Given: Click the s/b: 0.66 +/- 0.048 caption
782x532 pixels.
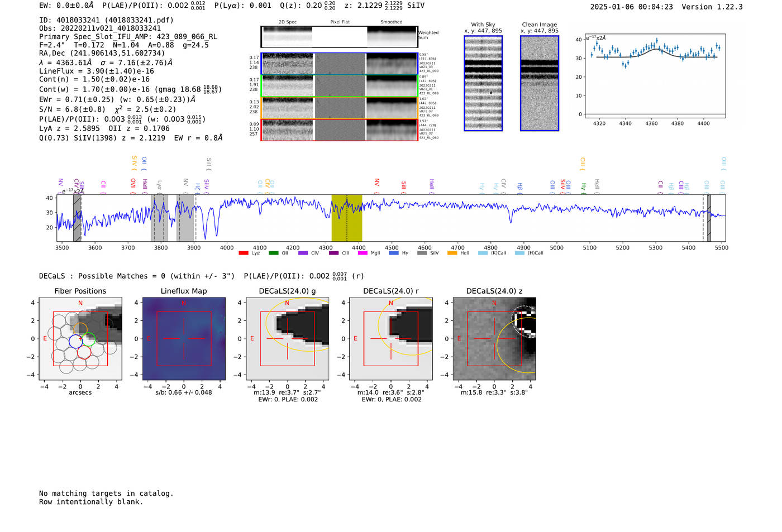Looking at the screenshot, I should pyautogui.click(x=184, y=392).
